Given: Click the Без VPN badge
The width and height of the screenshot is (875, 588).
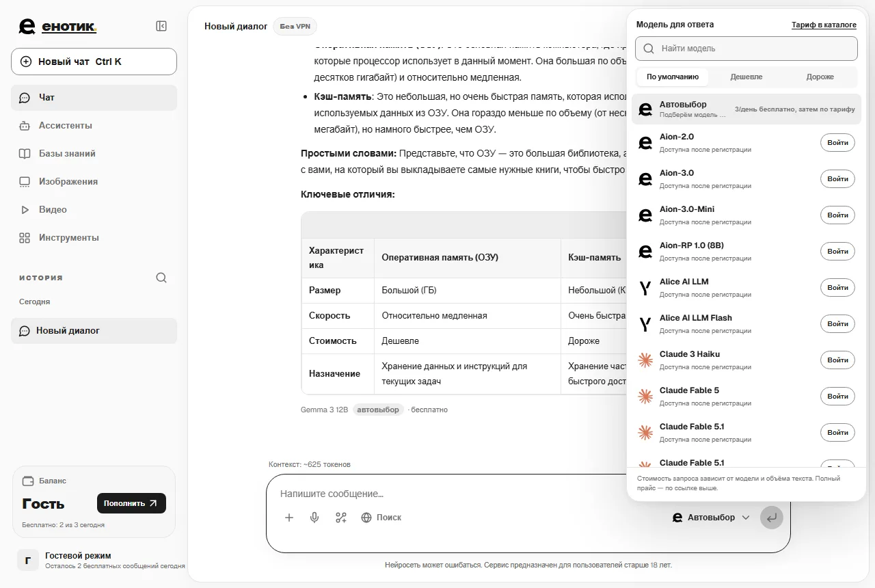Looking at the screenshot, I should coord(295,27).
